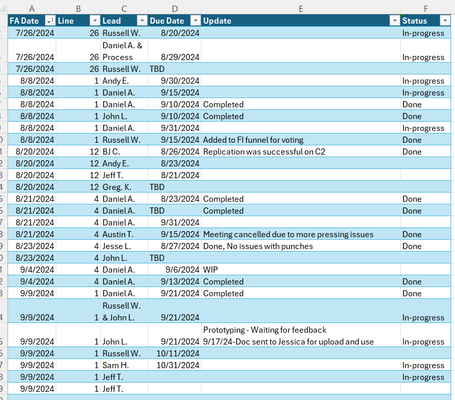455x400 pixels.
Task: Select FA Date cell '8/23/2024' for Jesse L.
Action: pyautogui.click(x=32, y=246)
